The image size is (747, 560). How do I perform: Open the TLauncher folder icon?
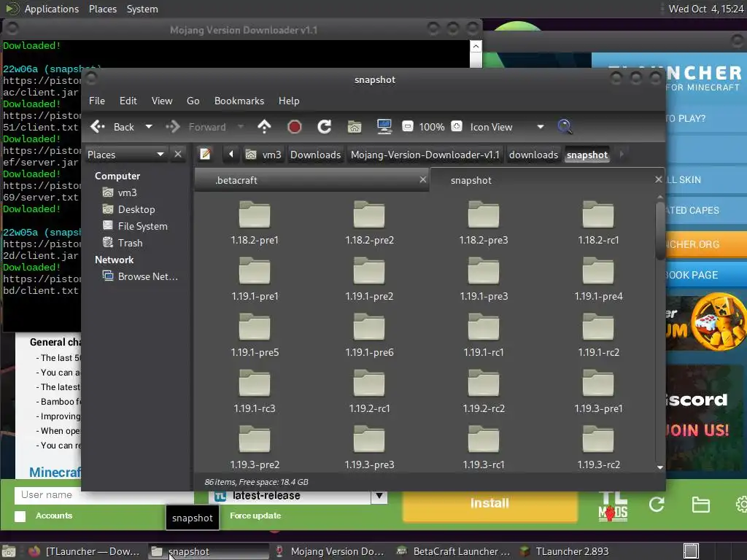700,505
